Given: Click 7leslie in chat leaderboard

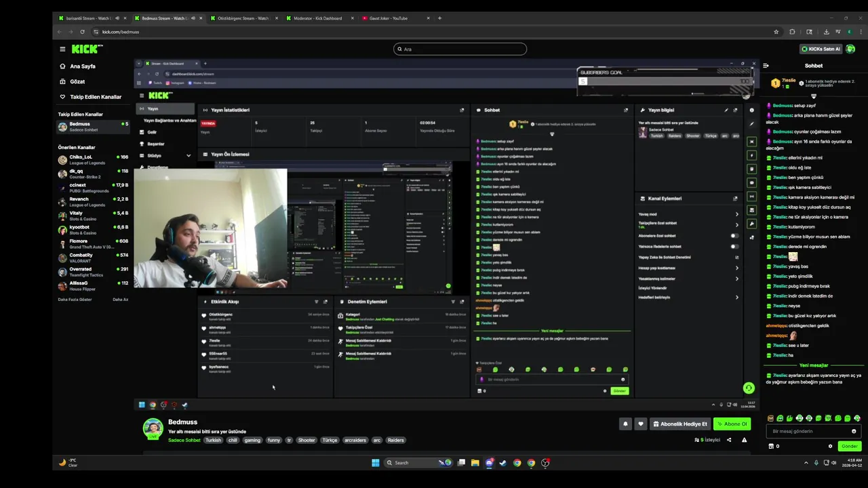Looking at the screenshot, I should (x=789, y=81).
